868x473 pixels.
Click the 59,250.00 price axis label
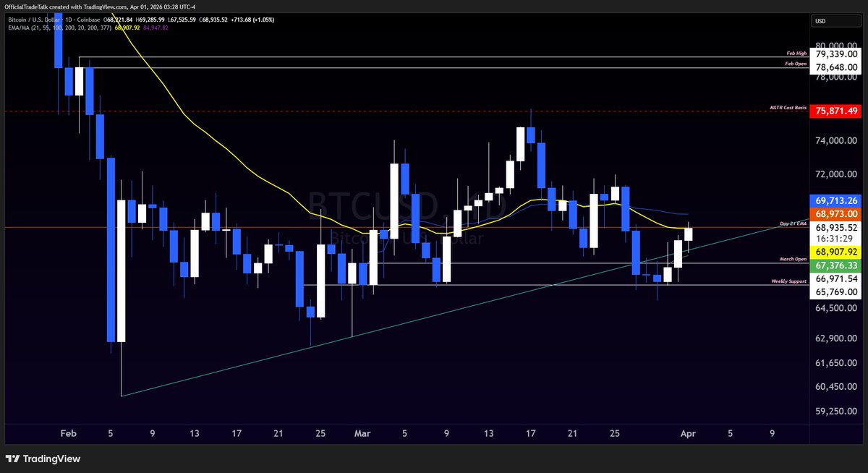836,411
